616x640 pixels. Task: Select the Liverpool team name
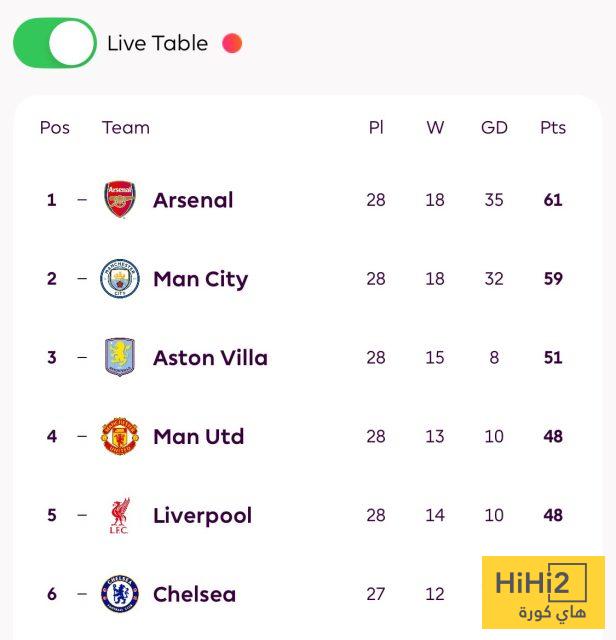click(202, 516)
